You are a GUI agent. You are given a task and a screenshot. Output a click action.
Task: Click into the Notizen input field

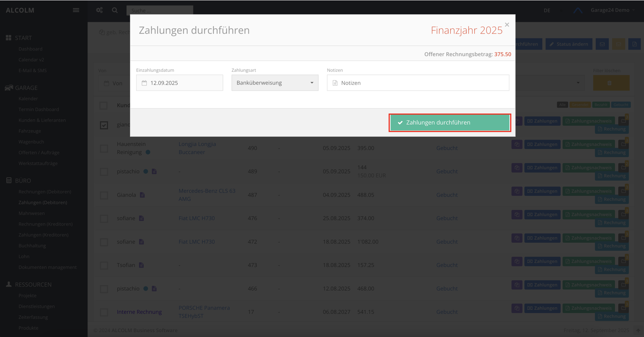422,83
